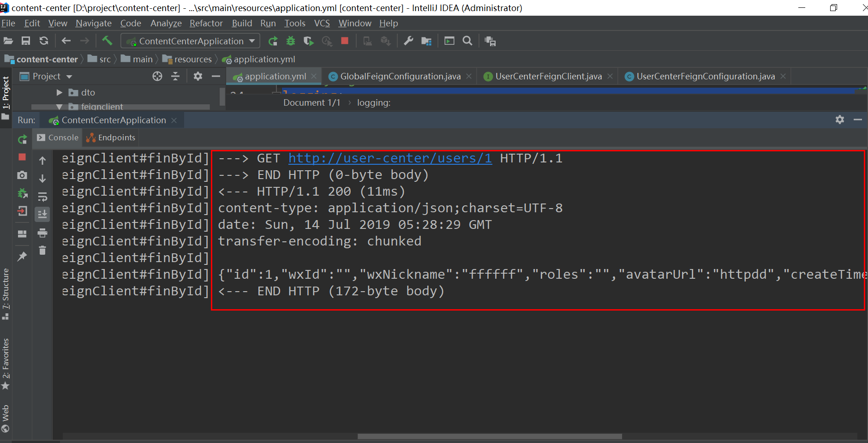Open the user-center users/1 link
This screenshot has height=443, width=868.
pos(390,158)
